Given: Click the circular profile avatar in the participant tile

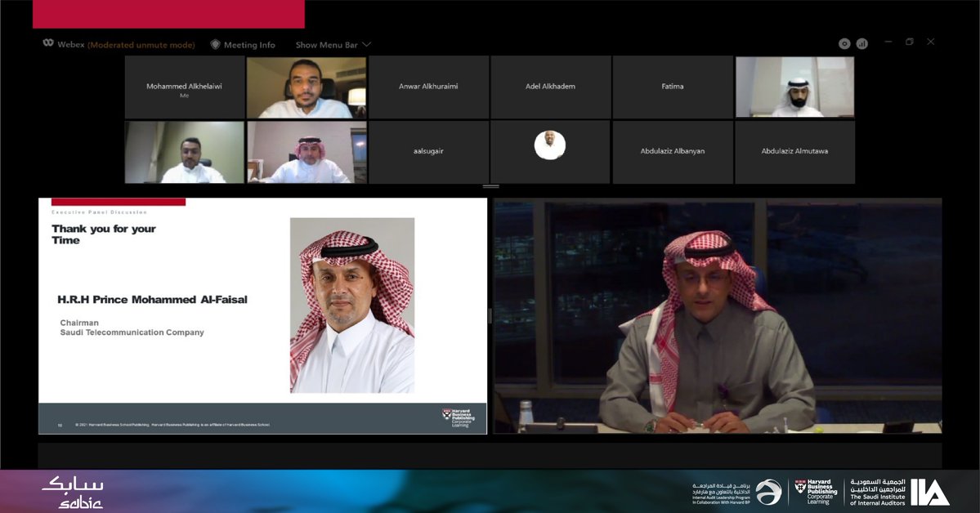Looking at the screenshot, I should 549,145.
